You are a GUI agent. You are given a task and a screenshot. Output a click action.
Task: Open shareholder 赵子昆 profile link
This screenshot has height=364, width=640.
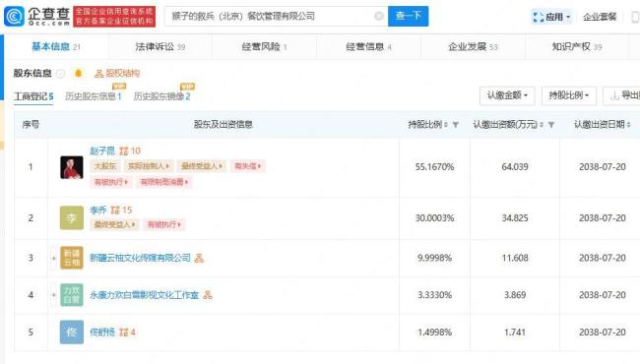tap(102, 151)
